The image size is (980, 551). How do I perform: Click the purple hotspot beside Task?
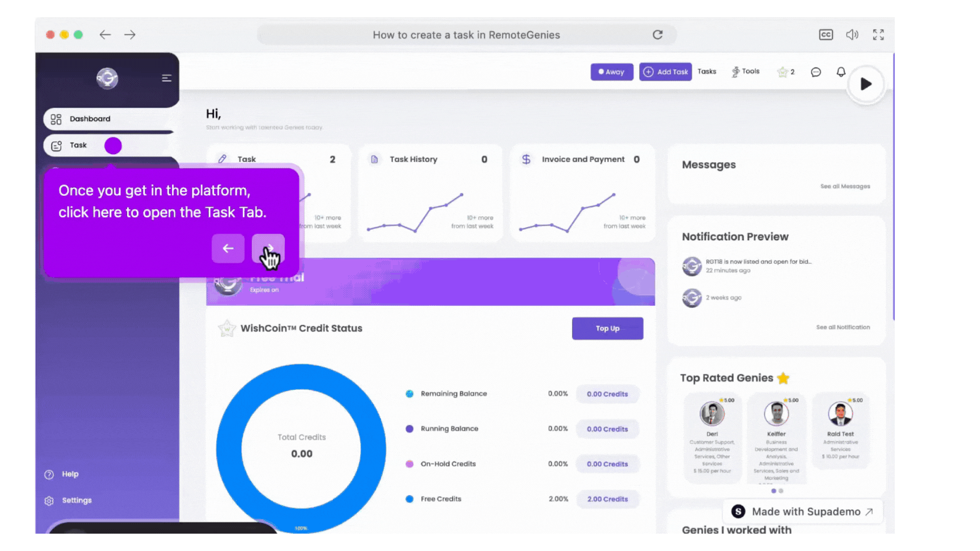pyautogui.click(x=113, y=146)
